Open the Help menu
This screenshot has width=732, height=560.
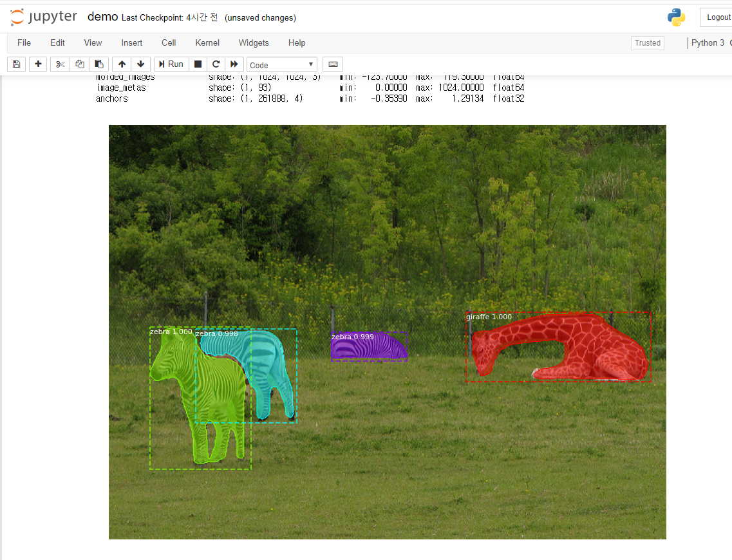click(x=296, y=43)
